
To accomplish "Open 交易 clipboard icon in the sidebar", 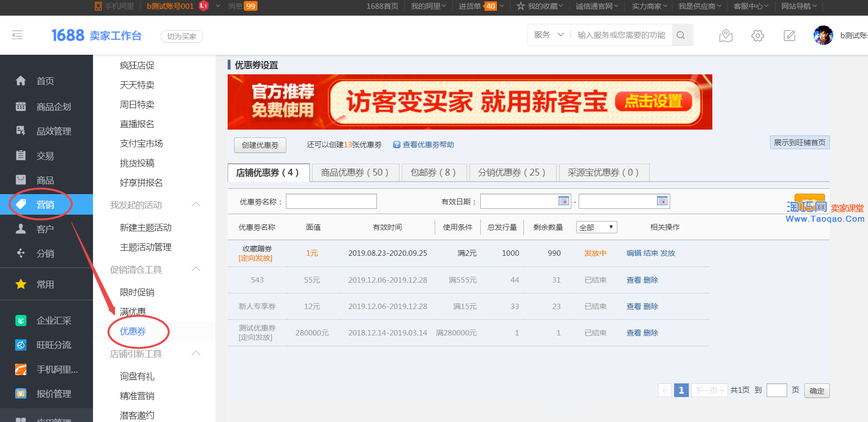I will [21, 155].
